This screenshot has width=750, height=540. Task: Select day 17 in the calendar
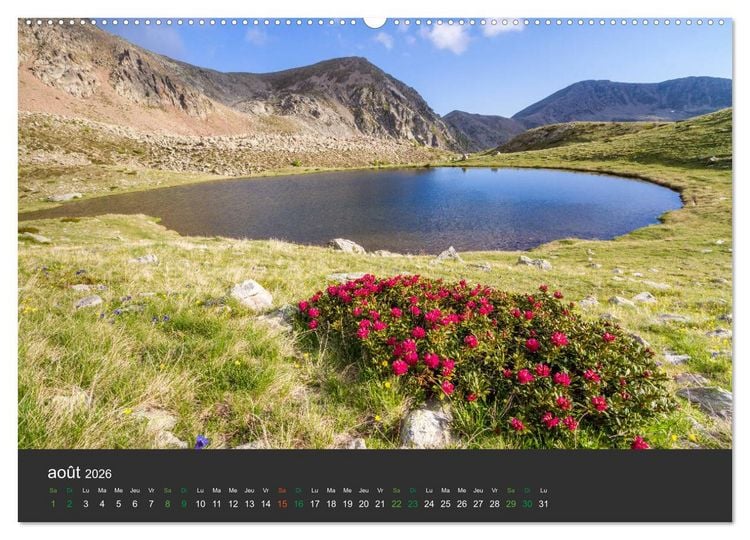point(315,504)
